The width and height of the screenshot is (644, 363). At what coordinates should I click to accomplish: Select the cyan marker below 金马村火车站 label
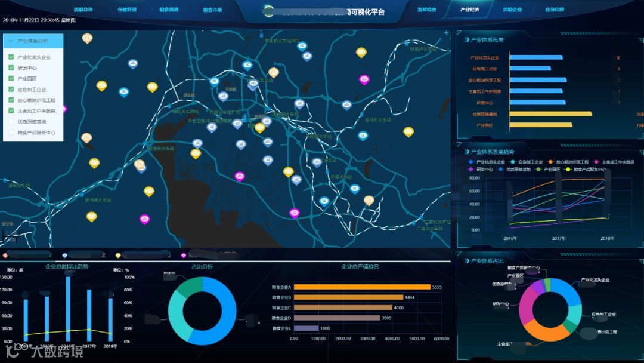pyautogui.click(x=363, y=136)
